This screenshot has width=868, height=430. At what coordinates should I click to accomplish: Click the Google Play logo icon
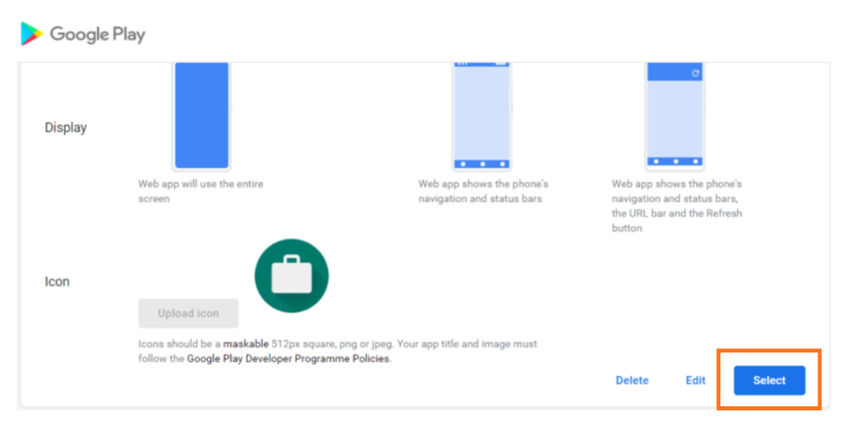click(x=32, y=34)
